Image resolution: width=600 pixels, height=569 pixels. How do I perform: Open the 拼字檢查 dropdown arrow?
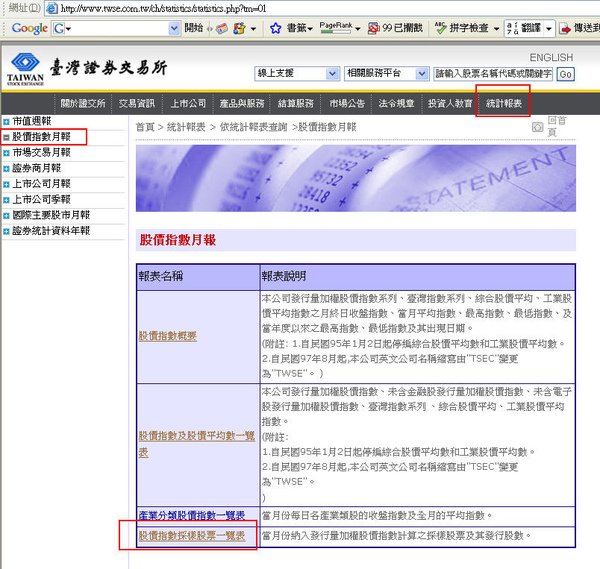click(496, 29)
